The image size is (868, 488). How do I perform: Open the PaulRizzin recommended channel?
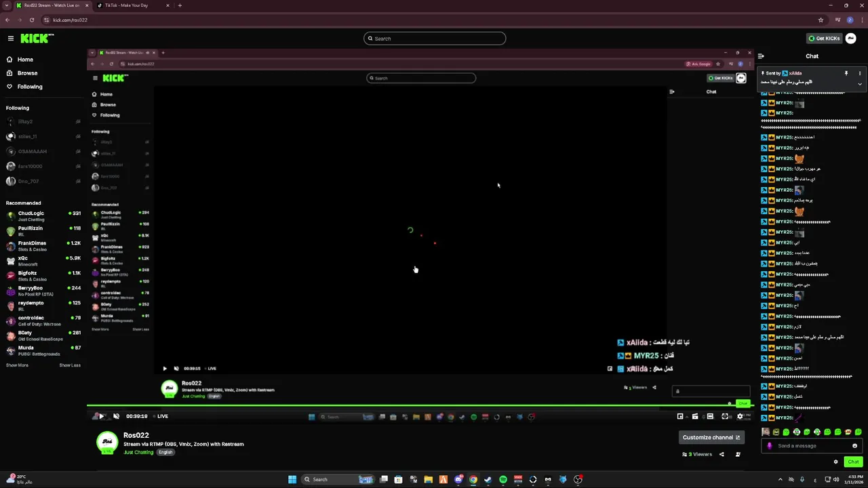tap(43, 231)
